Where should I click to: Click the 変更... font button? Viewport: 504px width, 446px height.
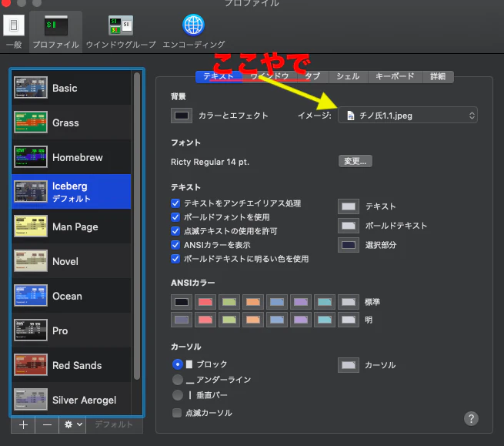point(355,161)
